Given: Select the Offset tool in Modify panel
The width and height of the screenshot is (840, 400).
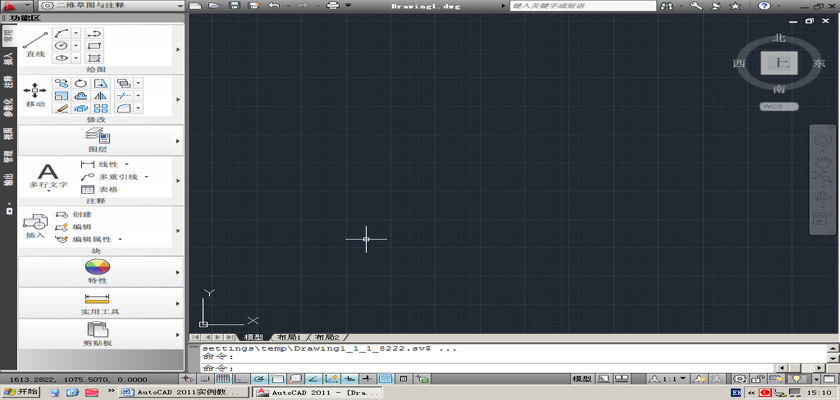Looking at the screenshot, I should pyautogui.click(x=81, y=96).
